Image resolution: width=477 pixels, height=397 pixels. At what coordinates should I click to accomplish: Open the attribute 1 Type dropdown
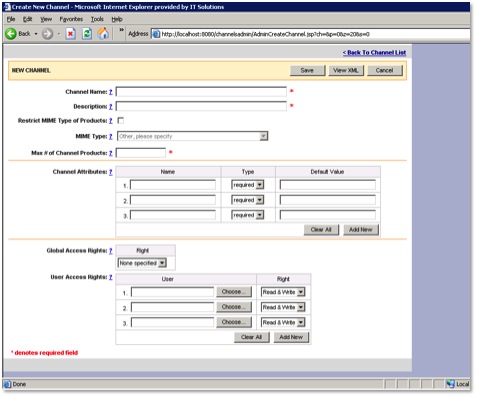[248, 185]
